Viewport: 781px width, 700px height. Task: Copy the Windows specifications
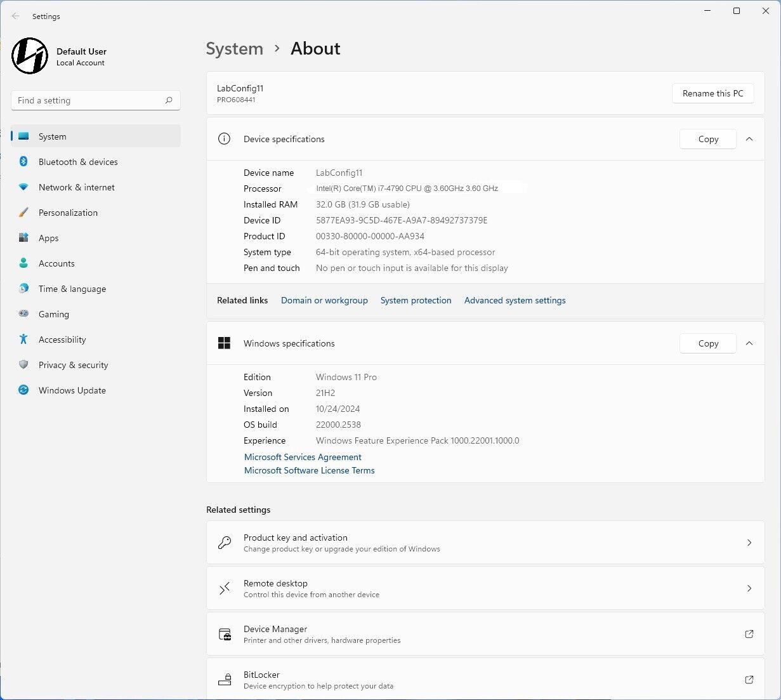[708, 343]
